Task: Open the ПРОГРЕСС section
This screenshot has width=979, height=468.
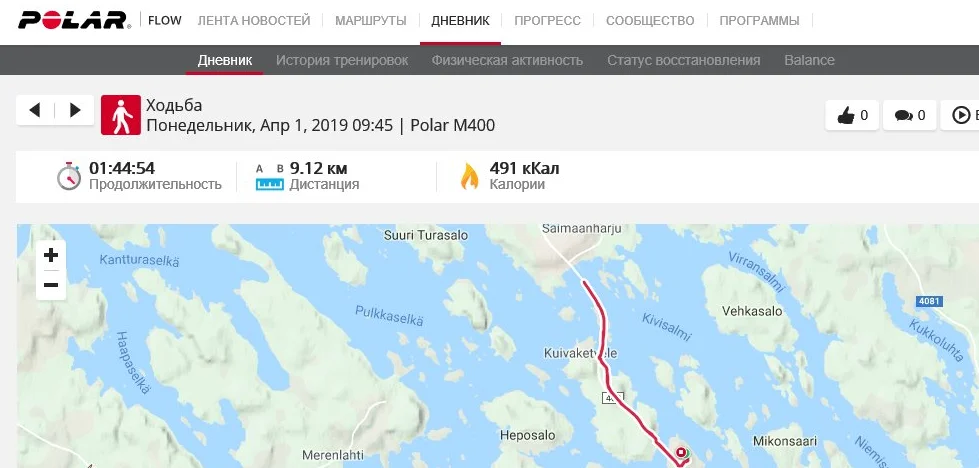Action: click(x=548, y=21)
